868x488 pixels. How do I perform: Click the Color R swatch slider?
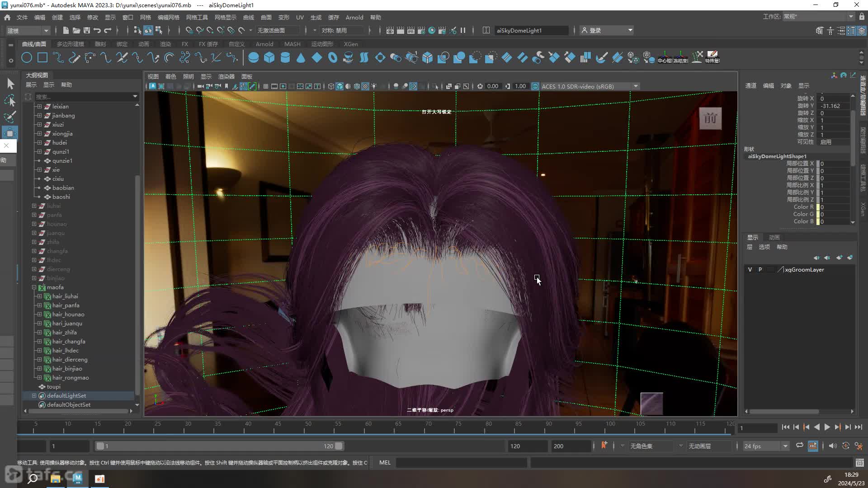click(818, 207)
